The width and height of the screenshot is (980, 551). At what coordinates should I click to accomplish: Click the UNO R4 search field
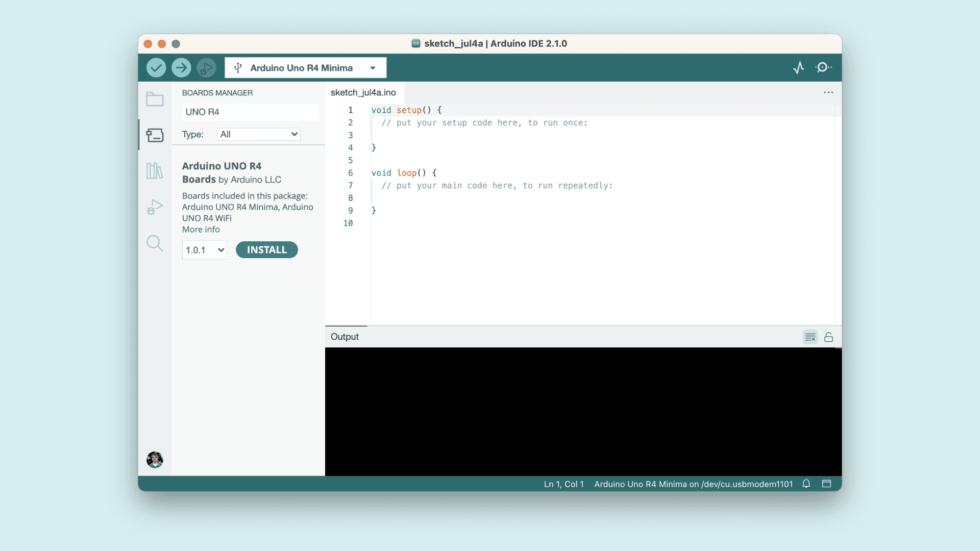coord(250,112)
